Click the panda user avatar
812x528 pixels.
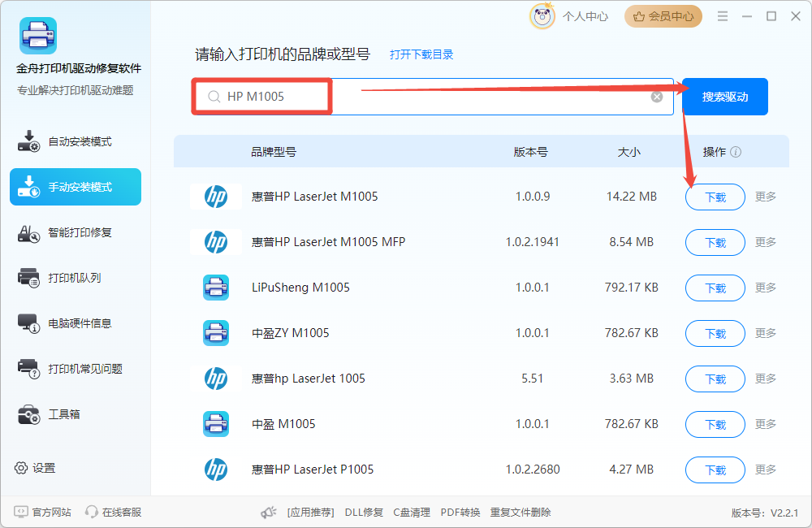tap(542, 16)
